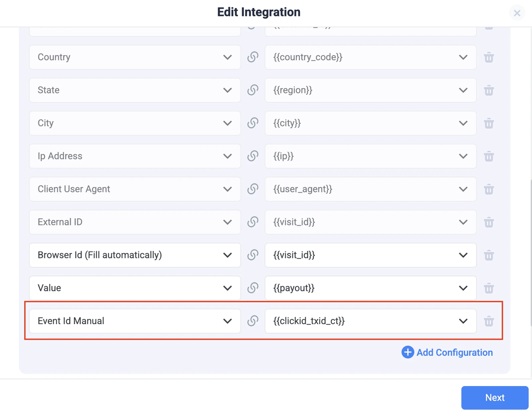Click the Next button
The height and width of the screenshot is (416, 532).
click(x=495, y=398)
